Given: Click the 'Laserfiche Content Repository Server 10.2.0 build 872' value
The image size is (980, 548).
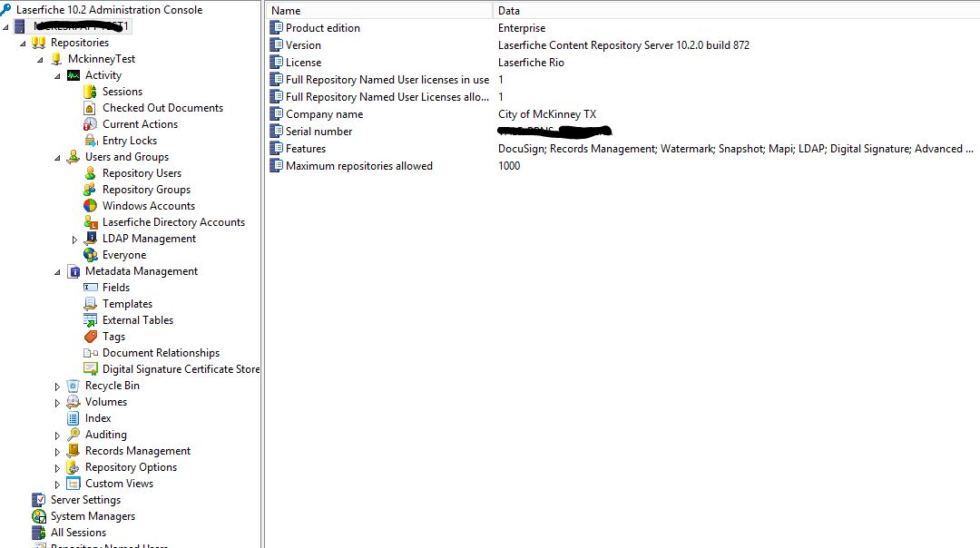Looking at the screenshot, I should click(623, 45).
